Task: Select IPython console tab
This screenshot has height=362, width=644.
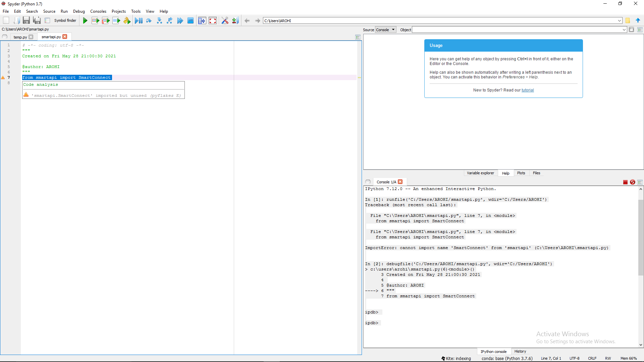Action: [x=493, y=351]
